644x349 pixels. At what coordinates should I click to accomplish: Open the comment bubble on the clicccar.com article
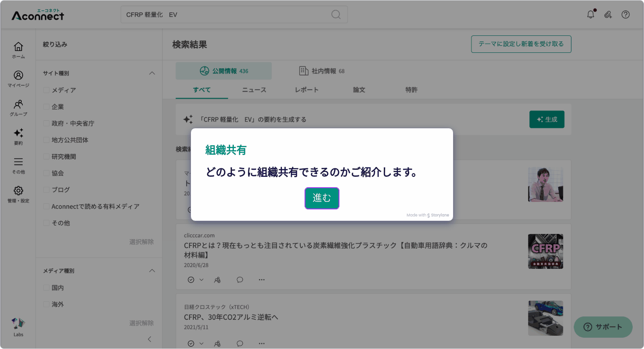(x=239, y=280)
